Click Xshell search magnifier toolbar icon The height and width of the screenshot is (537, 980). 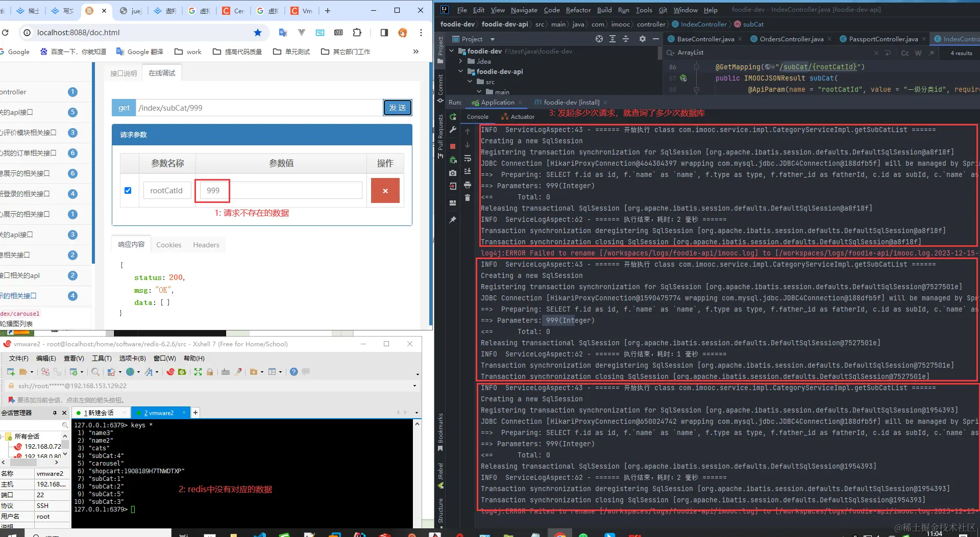pos(95,372)
